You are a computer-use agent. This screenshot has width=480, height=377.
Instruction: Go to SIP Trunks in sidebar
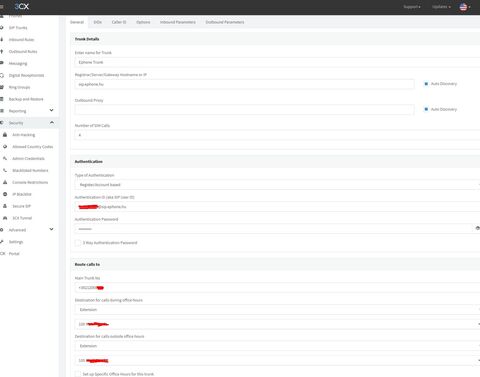(x=18, y=28)
